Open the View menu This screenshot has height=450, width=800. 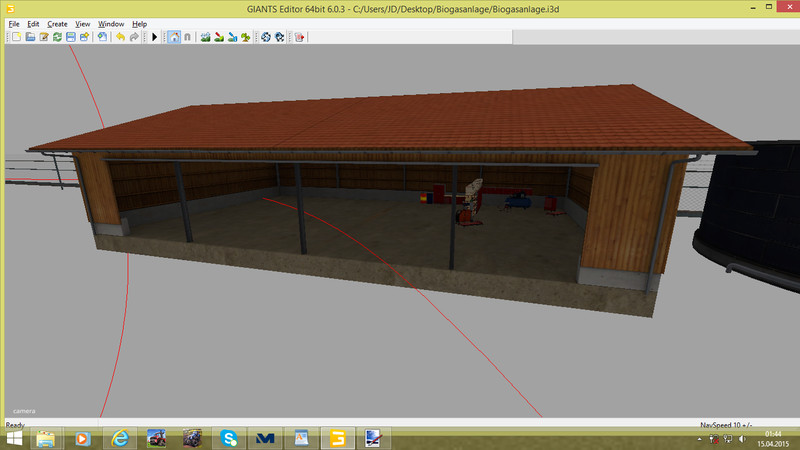point(83,23)
